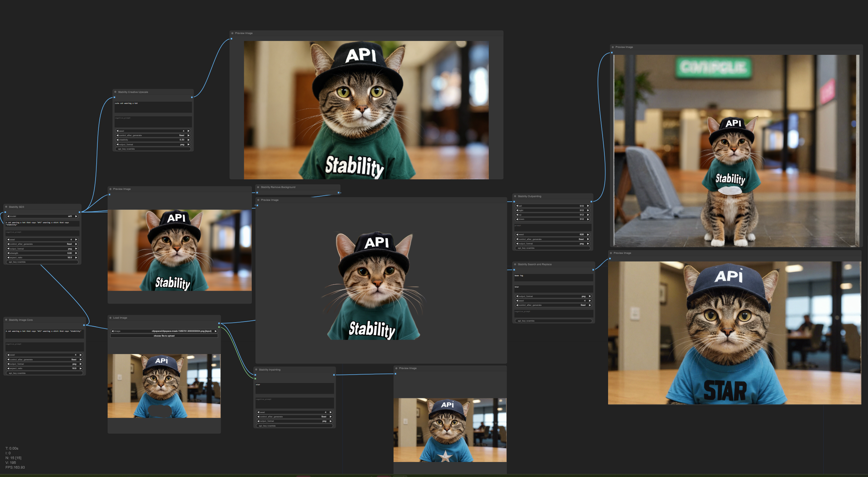Click right arrow on Search and Replace seed
This screenshot has width=868, height=477.
click(590, 301)
